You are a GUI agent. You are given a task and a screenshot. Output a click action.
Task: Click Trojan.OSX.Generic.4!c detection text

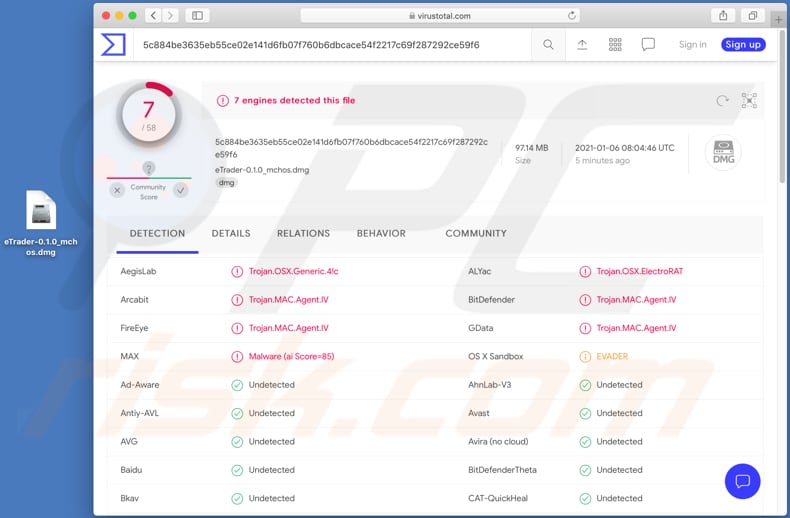[x=293, y=271]
